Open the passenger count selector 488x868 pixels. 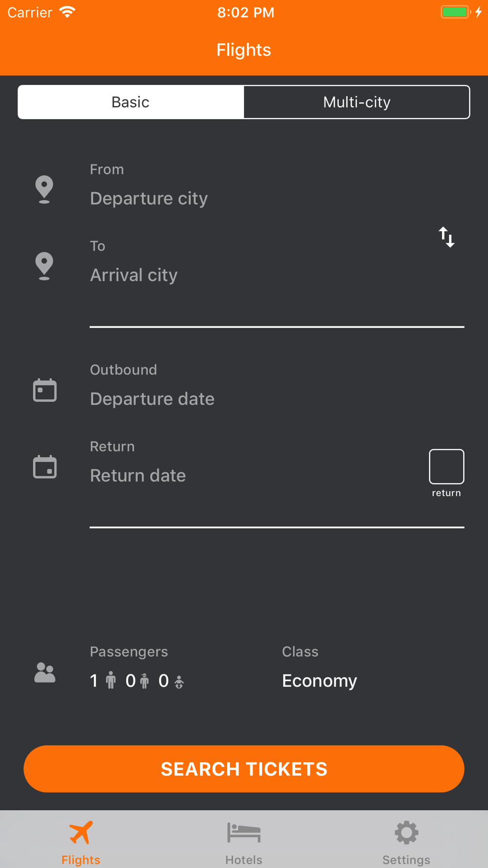137,681
